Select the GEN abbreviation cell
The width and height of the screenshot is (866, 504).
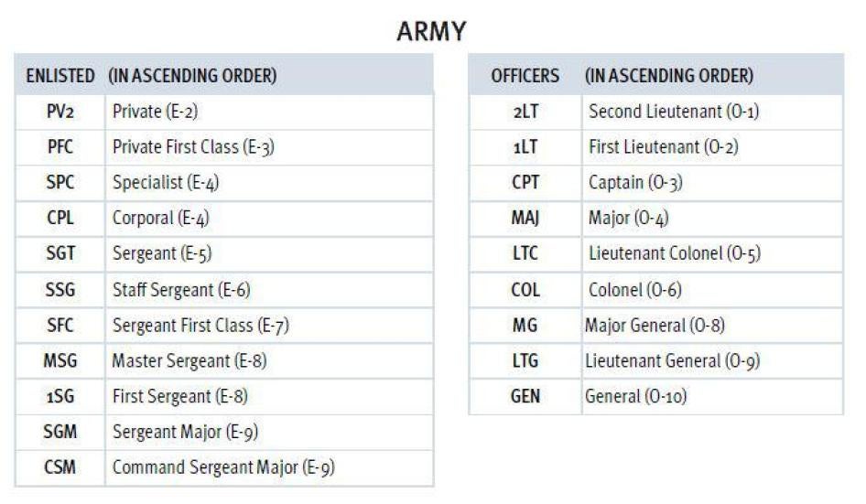point(525,396)
